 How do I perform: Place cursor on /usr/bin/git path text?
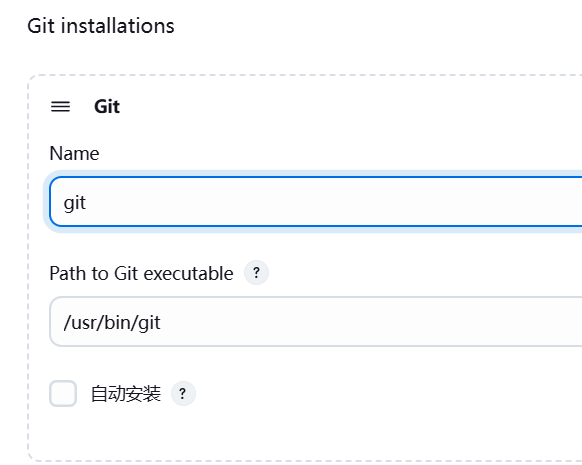point(112,322)
